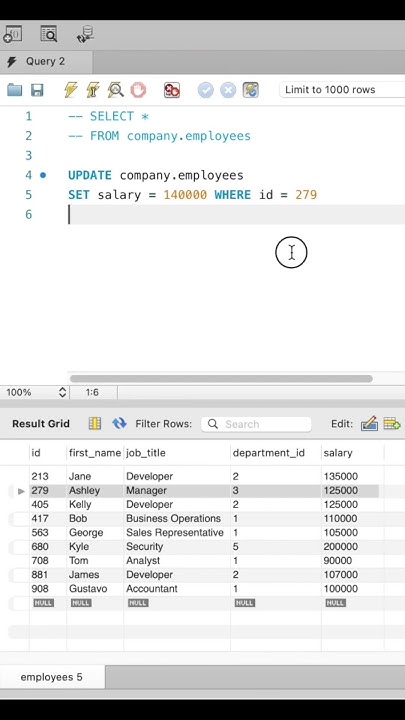Select the salary cell 107000
405x720 pixels.
352,574
